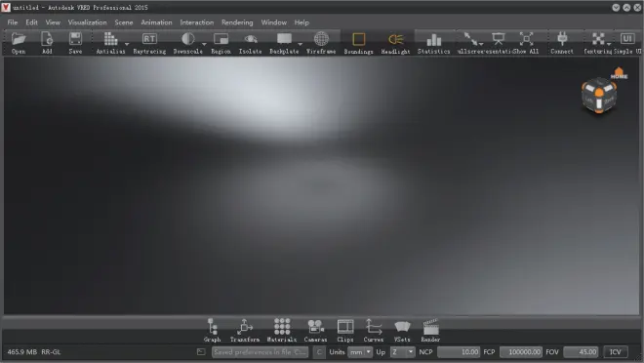Click the Open file toolbar icon
The width and height of the screenshot is (644, 363).
(x=19, y=43)
